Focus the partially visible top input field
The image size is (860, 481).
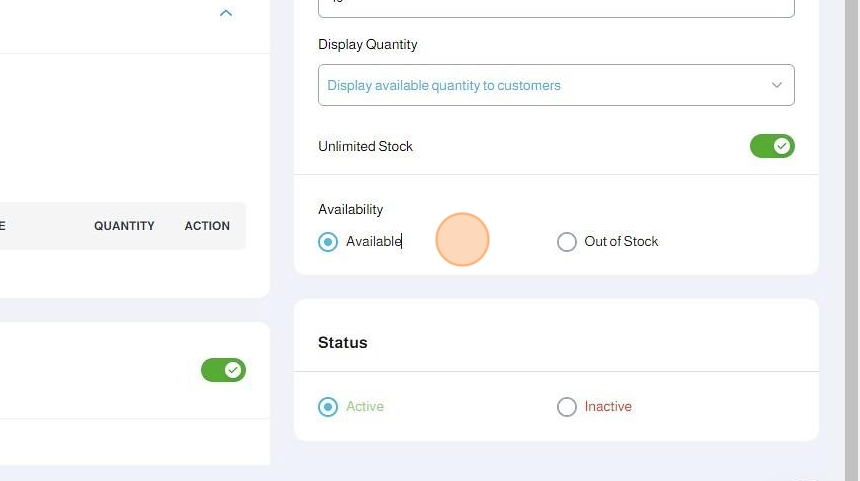555,6
